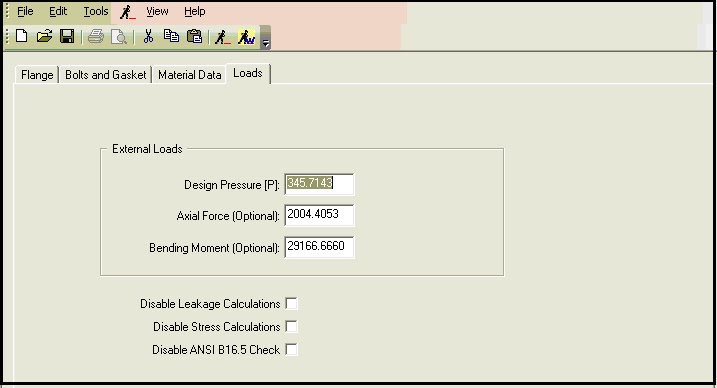
Task: Open Print Preview icon
Action: (118, 37)
